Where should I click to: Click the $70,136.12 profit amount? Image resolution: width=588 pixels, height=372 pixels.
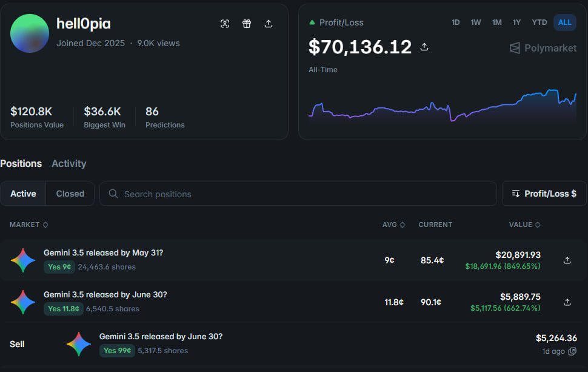360,47
